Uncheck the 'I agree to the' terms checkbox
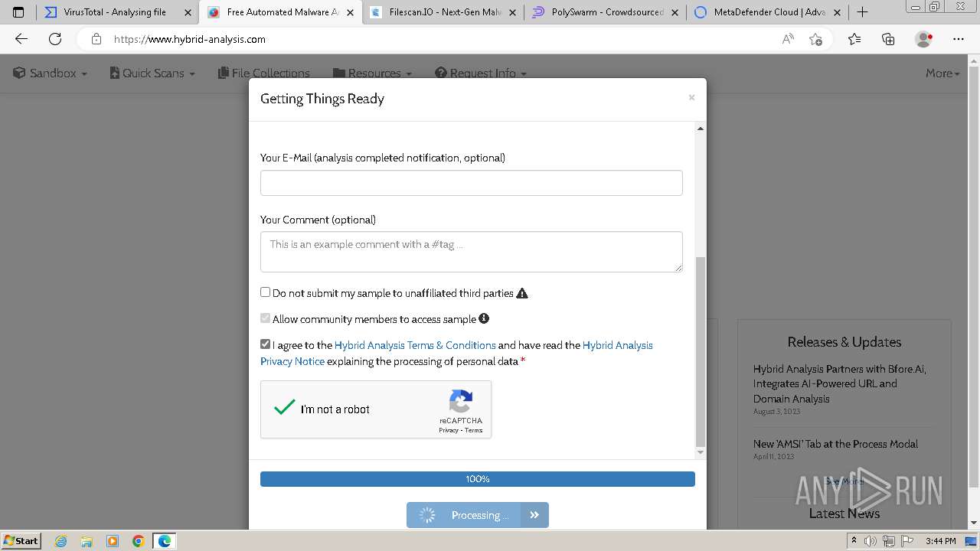This screenshot has height=551, width=980. pyautogui.click(x=266, y=344)
